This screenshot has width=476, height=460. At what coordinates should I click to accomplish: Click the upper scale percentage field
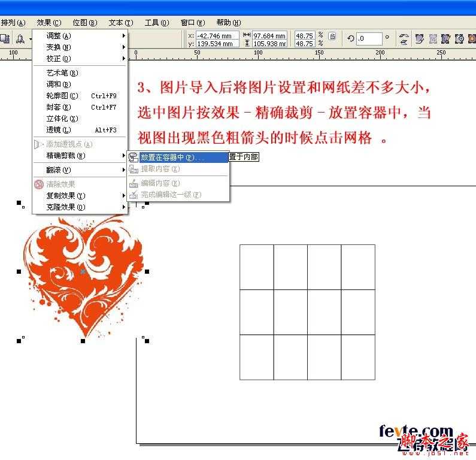(x=305, y=36)
